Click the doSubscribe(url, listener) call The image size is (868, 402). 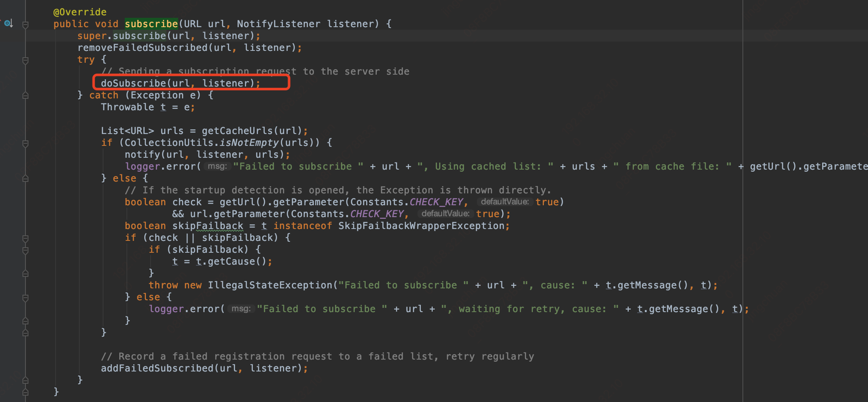click(180, 83)
